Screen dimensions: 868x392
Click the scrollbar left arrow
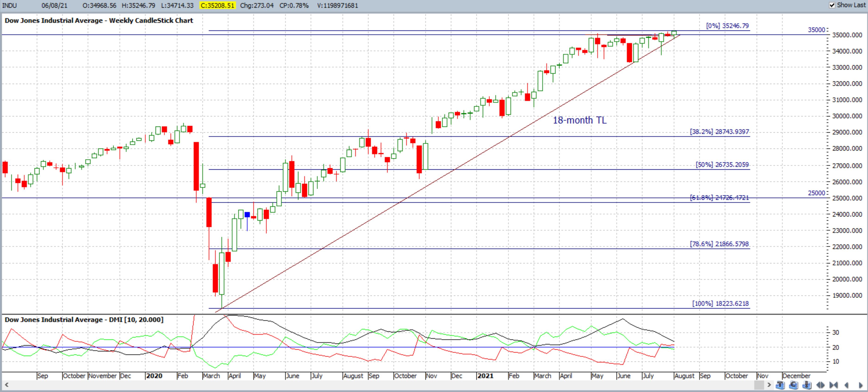[6, 385]
